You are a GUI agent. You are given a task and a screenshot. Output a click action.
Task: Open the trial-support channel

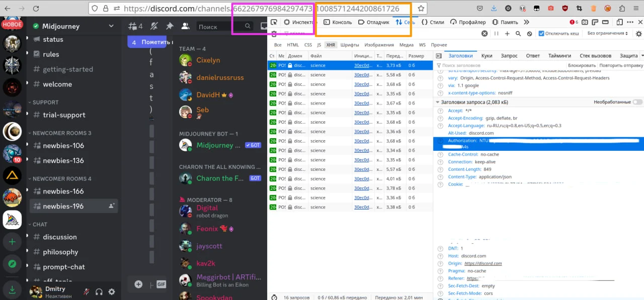(x=64, y=115)
